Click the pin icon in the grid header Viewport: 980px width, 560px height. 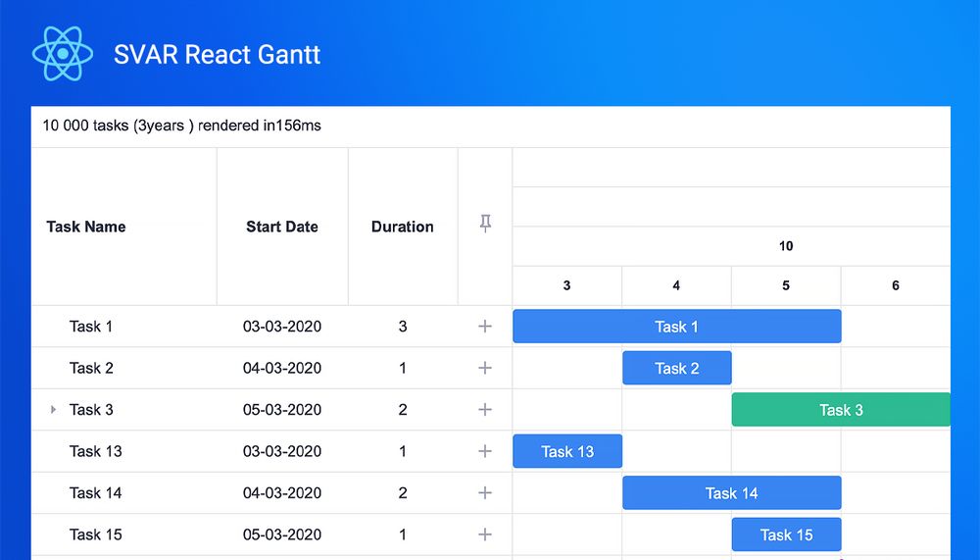485,223
